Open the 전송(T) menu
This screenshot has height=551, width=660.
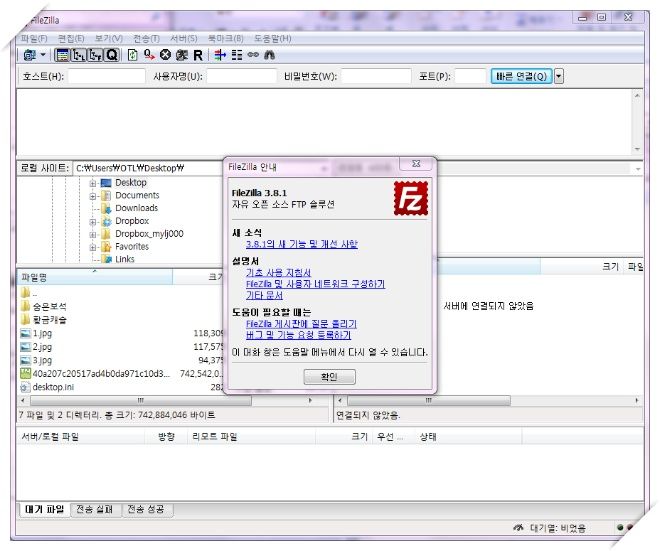[146, 39]
